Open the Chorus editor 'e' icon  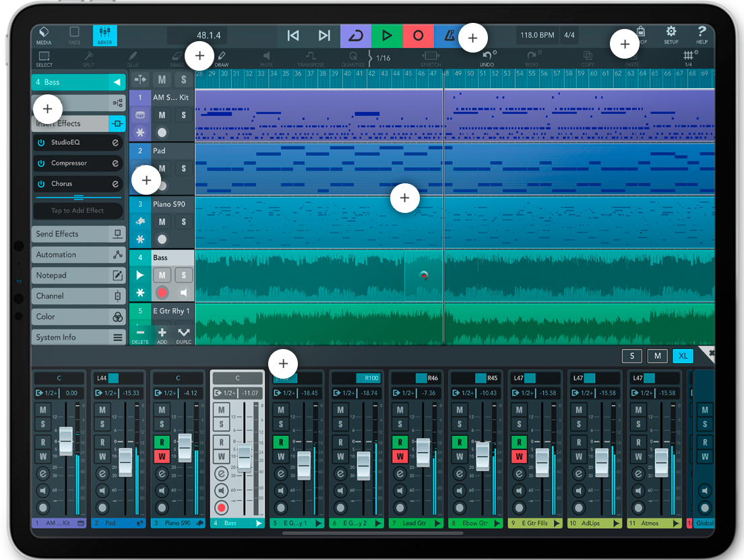coord(115,184)
